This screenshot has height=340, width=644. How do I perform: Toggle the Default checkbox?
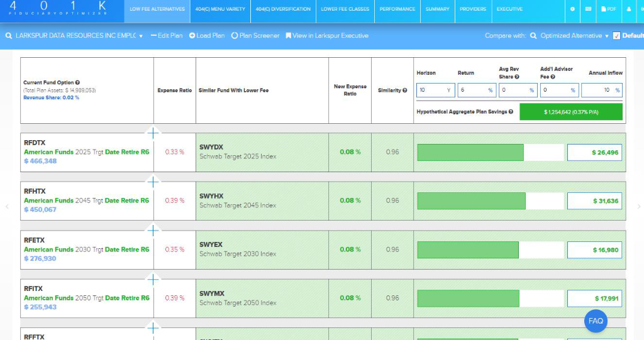tap(616, 36)
